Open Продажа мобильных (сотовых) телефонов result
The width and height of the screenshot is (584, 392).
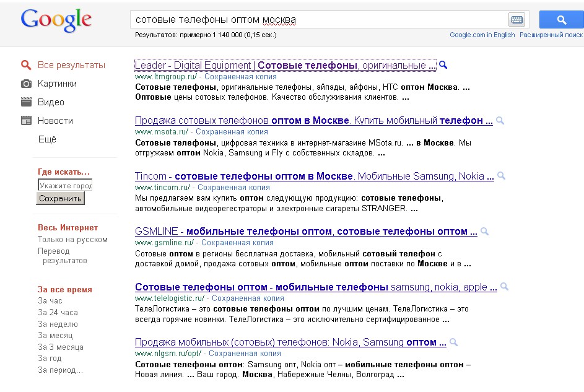tap(290, 342)
